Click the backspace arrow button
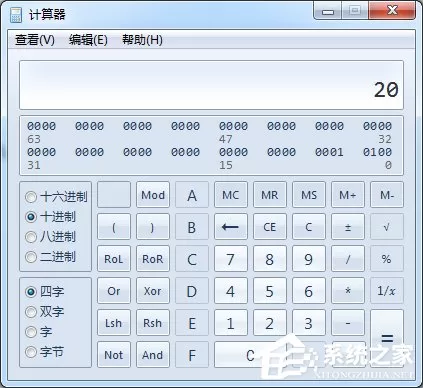Screen dimensions: 423x388 [231, 227]
